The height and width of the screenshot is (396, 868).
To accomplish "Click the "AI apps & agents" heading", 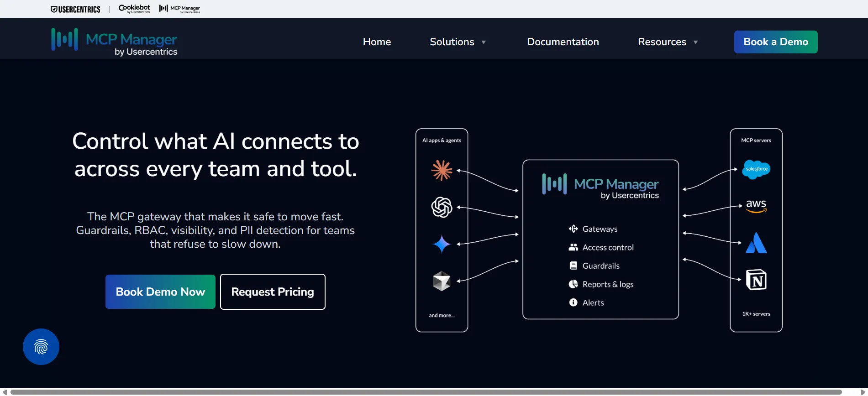I will click(x=442, y=141).
